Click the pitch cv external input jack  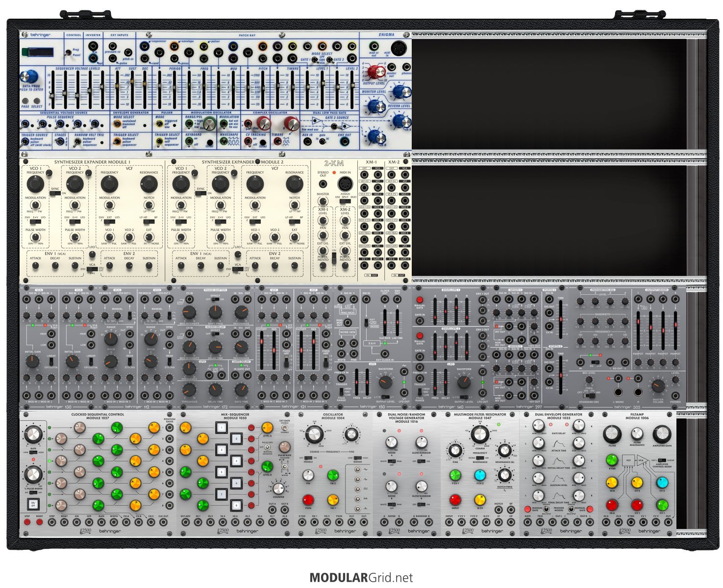point(127,52)
